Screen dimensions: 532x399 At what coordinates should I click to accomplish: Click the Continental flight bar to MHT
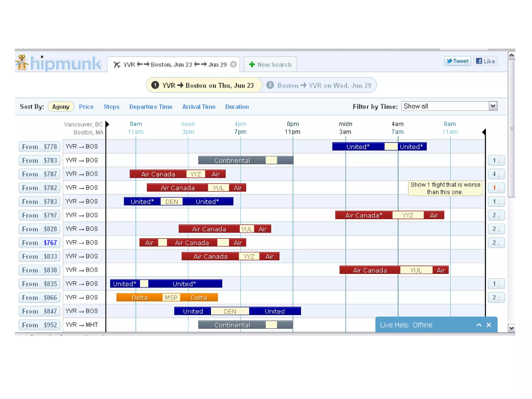point(246,325)
